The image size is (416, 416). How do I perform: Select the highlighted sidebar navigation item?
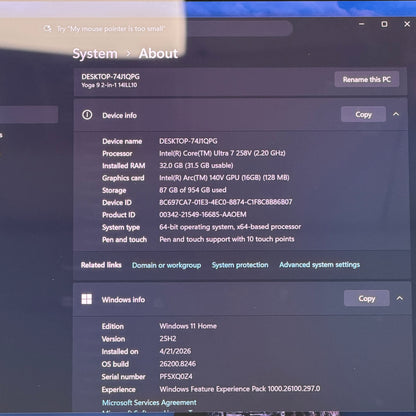tap(29, 115)
